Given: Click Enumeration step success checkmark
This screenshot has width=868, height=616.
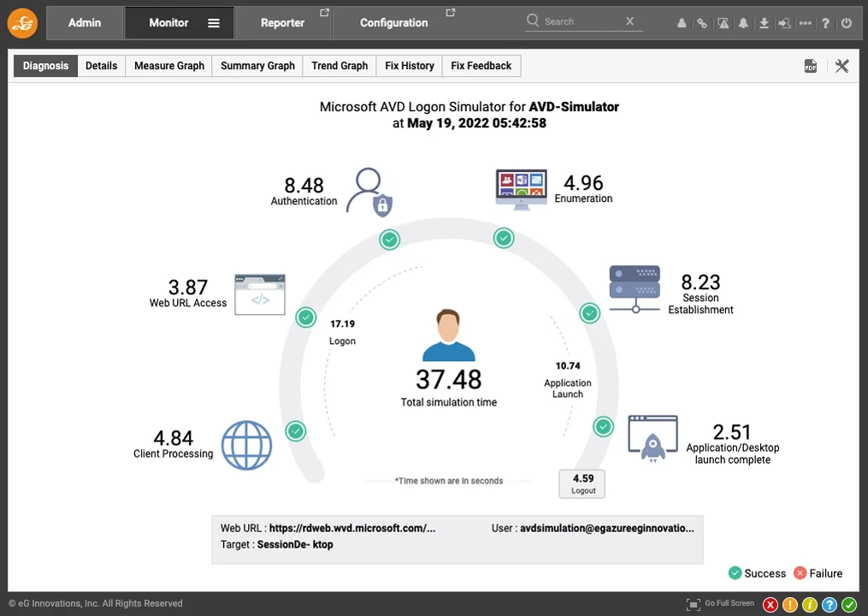Looking at the screenshot, I should [x=504, y=238].
